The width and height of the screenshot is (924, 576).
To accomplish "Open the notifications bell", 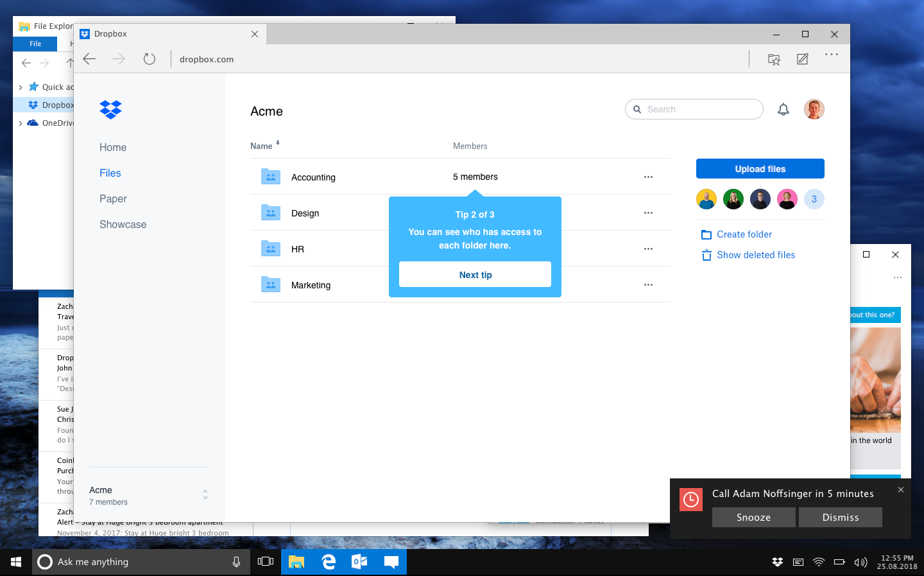I will (783, 109).
